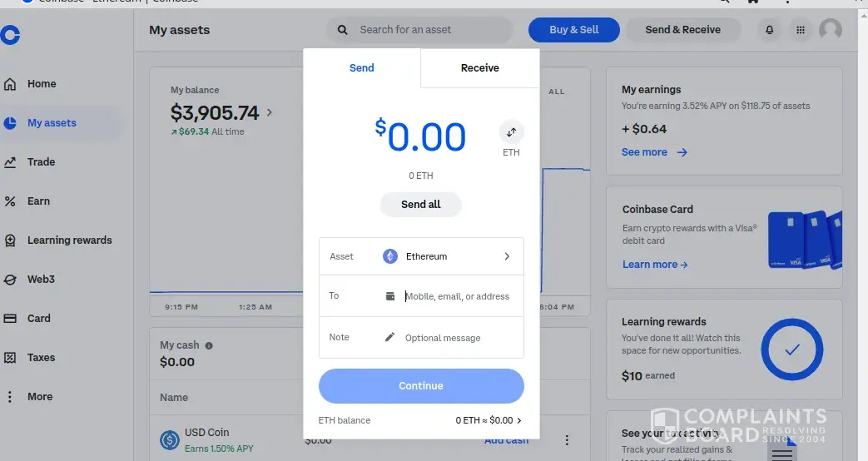Click the Home house icon
Viewport: 868px width, 461px height.
10,84
